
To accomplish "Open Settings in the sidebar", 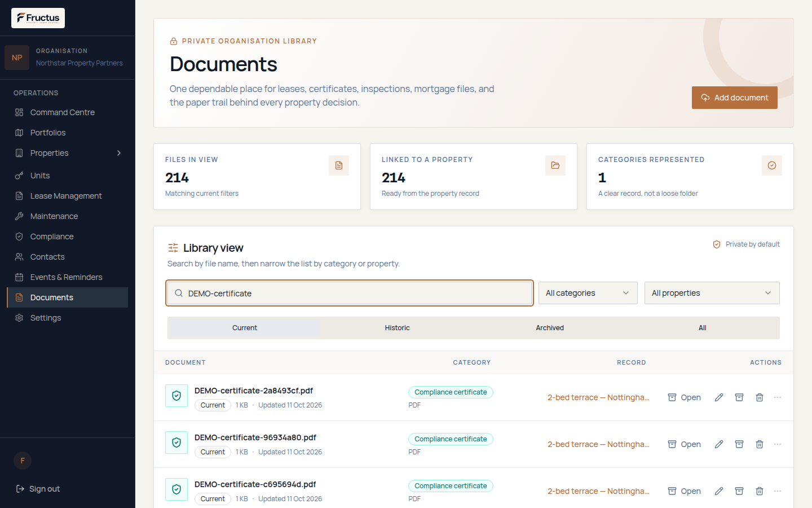I will pos(68,318).
